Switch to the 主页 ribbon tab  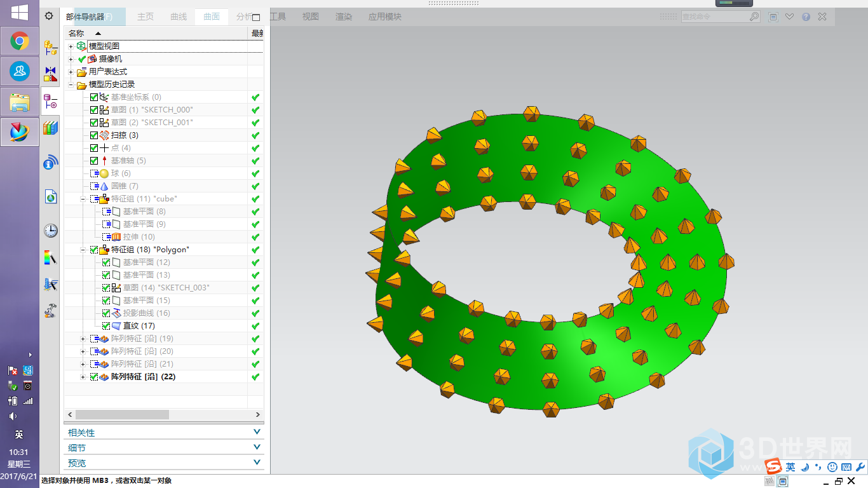[x=146, y=17]
